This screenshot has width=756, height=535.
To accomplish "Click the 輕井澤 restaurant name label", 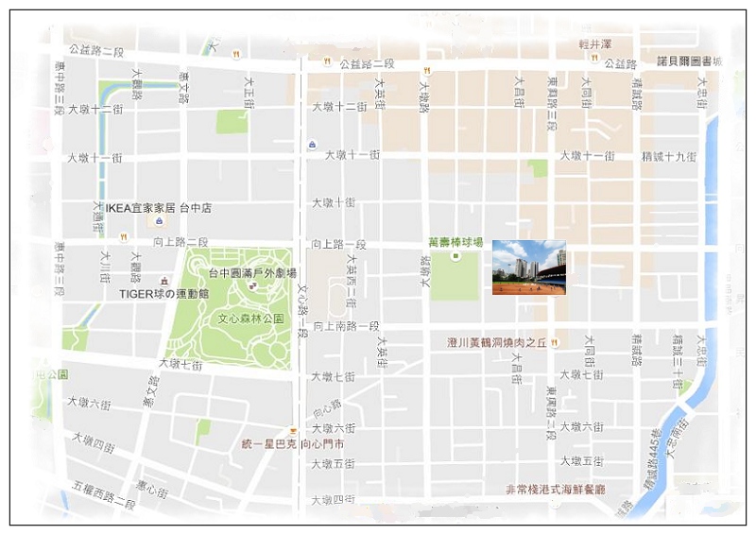I will pos(595,43).
